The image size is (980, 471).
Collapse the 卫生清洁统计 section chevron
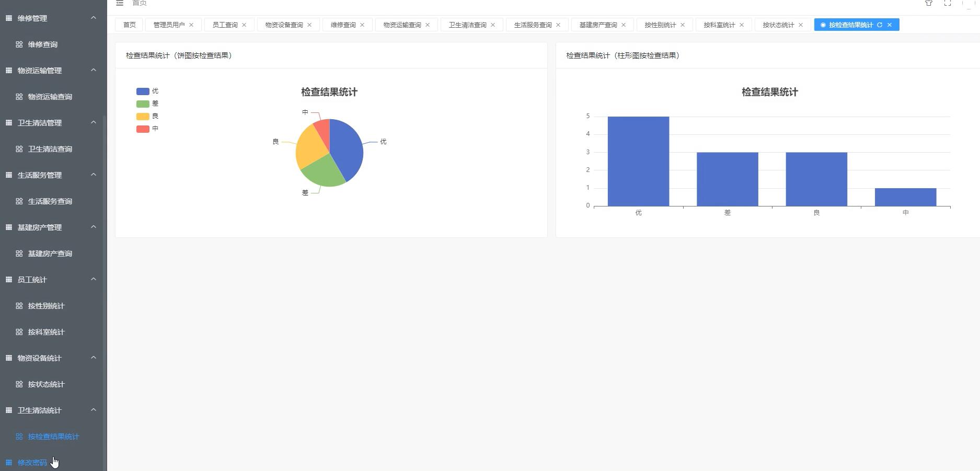[x=94, y=410]
